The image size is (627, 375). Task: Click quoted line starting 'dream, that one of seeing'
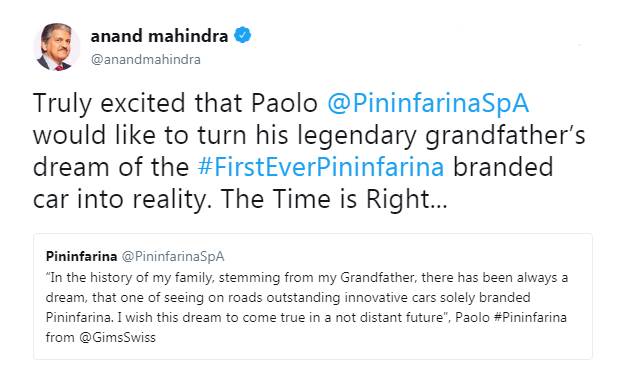click(288, 297)
